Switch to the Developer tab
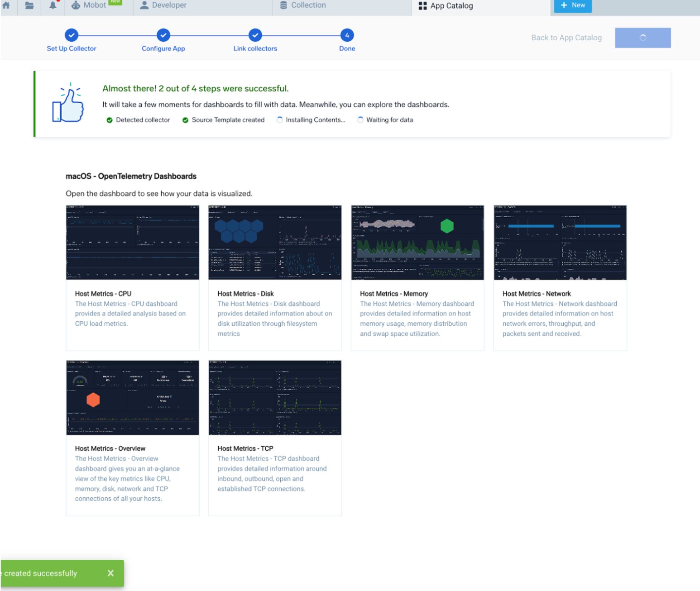700x591 pixels. 163,5
